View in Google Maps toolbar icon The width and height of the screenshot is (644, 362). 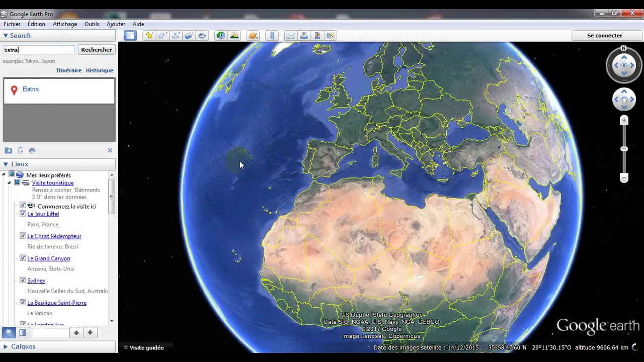click(331, 36)
